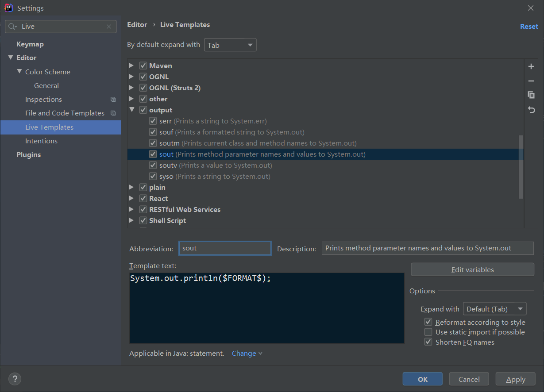
Task: Collapse the Editor section in sidebar
Action: pyautogui.click(x=11, y=58)
